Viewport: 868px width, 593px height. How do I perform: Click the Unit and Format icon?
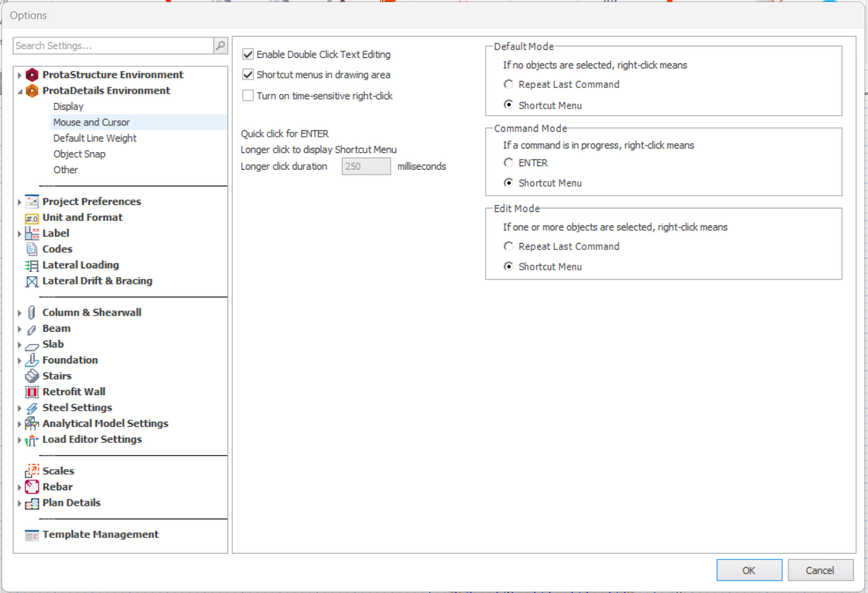point(32,218)
